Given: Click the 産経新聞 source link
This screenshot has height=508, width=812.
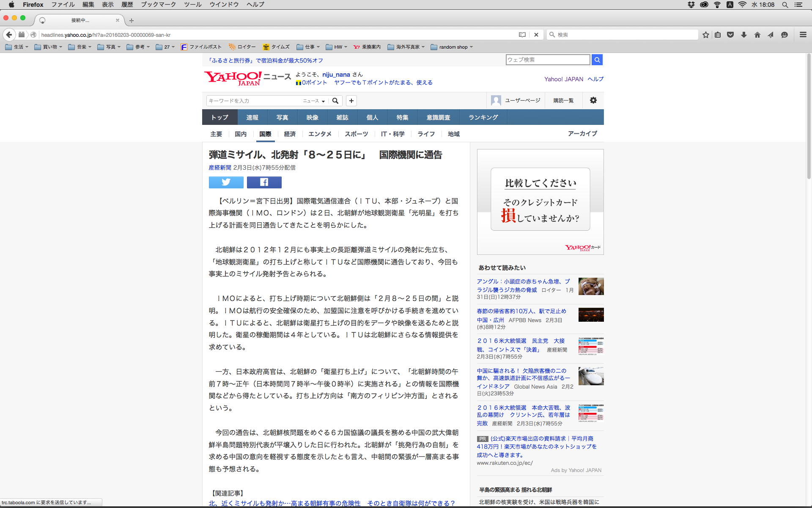Looking at the screenshot, I should click(219, 168).
